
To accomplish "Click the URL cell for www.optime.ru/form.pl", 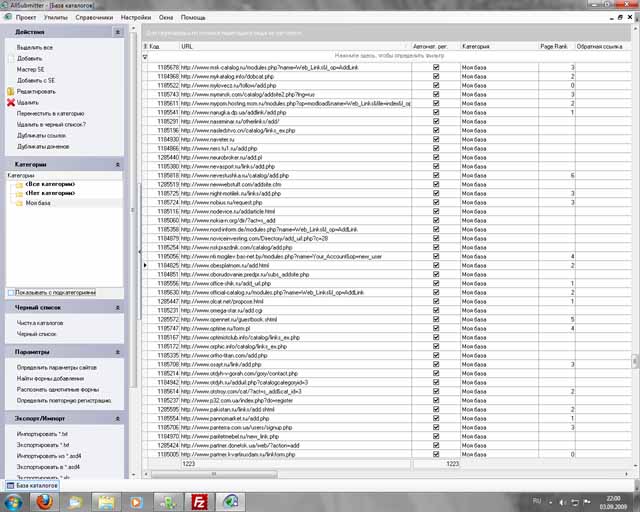I will 296,328.
